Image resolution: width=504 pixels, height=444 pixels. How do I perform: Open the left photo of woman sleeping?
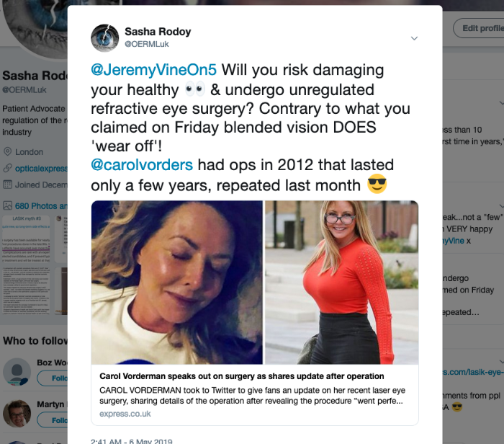(177, 282)
